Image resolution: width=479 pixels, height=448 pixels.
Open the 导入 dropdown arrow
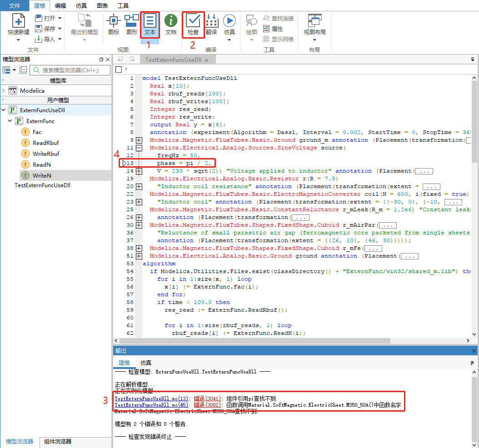(x=60, y=39)
